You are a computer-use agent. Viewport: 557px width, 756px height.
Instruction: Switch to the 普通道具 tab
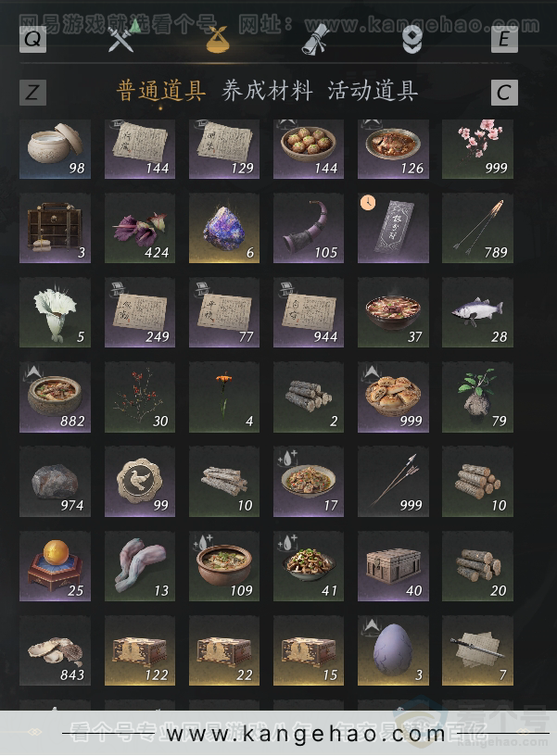[161, 91]
